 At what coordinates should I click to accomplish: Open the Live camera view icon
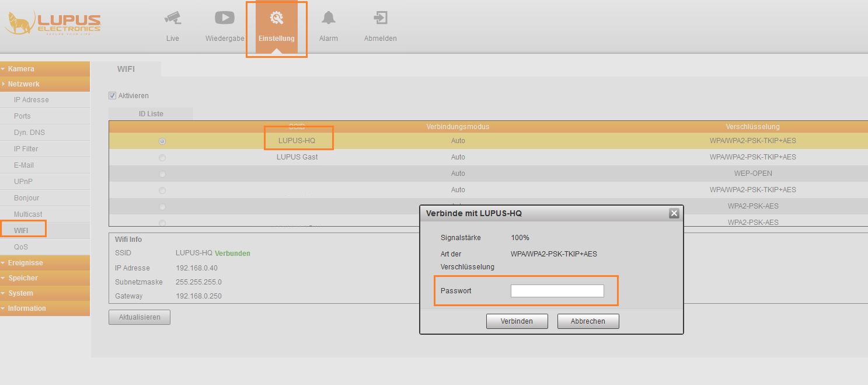(172, 18)
